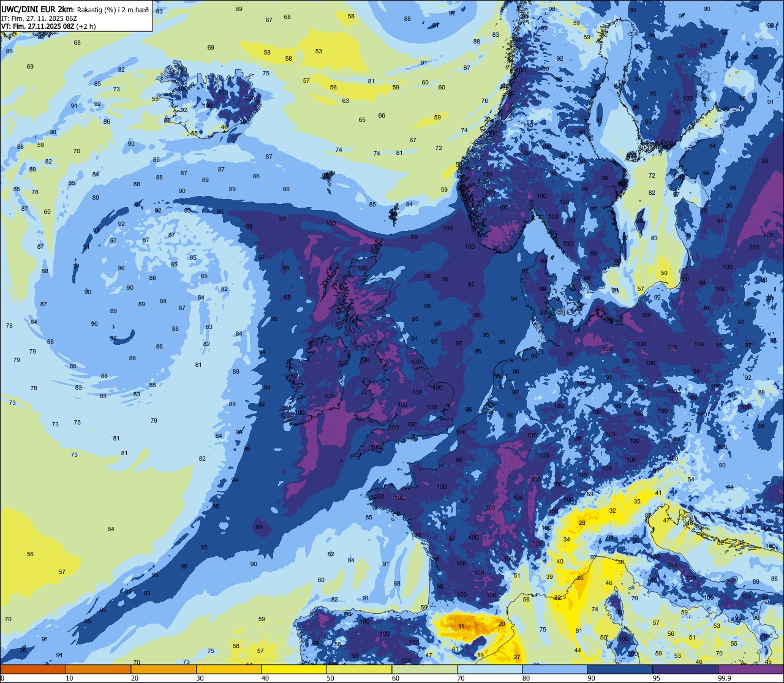Click the light green 60–70 legend swatch
The height and width of the screenshot is (683, 784).
tap(424, 669)
